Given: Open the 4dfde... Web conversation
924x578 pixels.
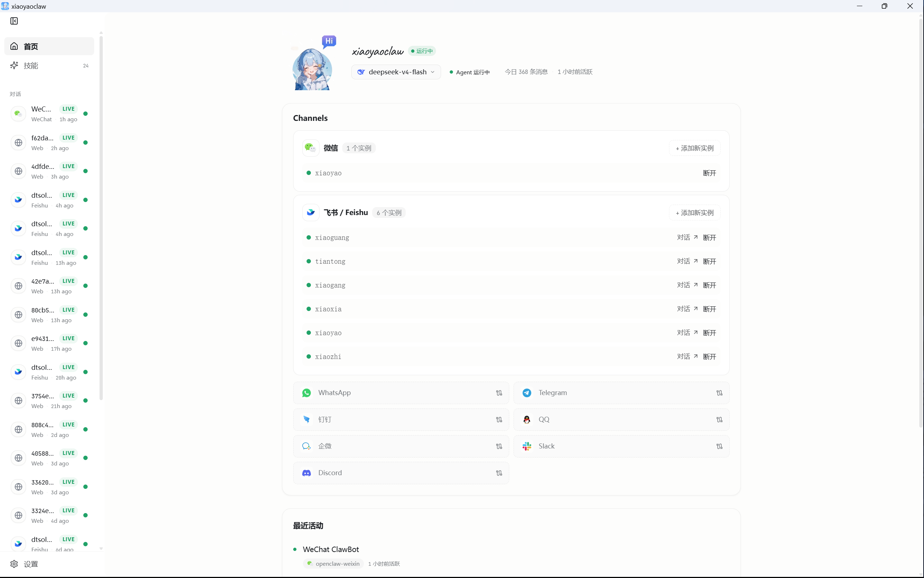Looking at the screenshot, I should (x=49, y=171).
